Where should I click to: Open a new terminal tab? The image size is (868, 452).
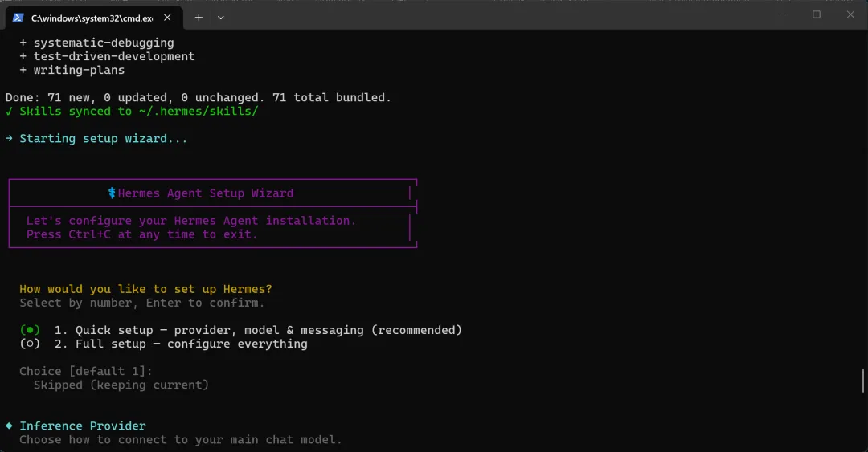click(199, 18)
